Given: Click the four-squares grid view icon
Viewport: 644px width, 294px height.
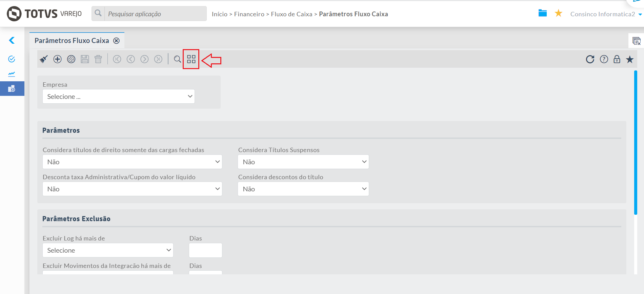Looking at the screenshot, I should 191,59.
